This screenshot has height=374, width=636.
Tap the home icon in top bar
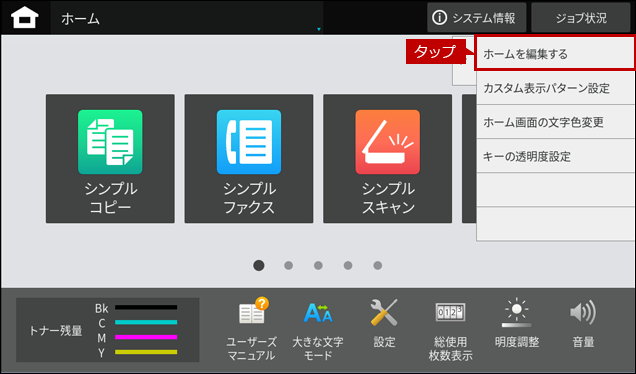point(25,18)
